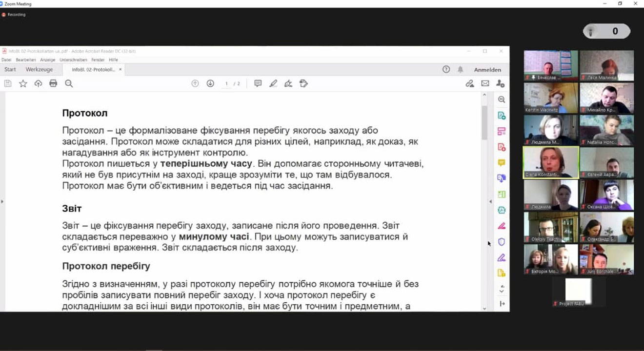Open the Combine Files tool in sidebar
Viewport: 644px width, 351px height.
point(502,178)
